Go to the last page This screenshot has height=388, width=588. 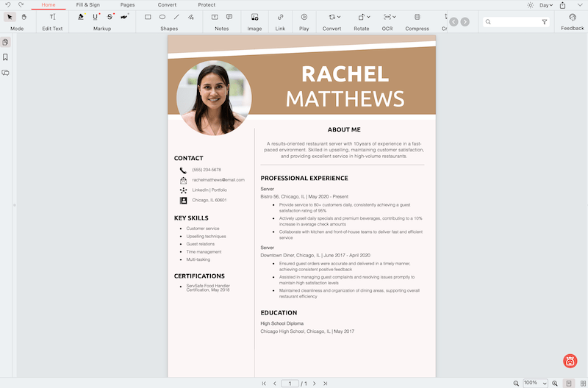pyautogui.click(x=325, y=384)
